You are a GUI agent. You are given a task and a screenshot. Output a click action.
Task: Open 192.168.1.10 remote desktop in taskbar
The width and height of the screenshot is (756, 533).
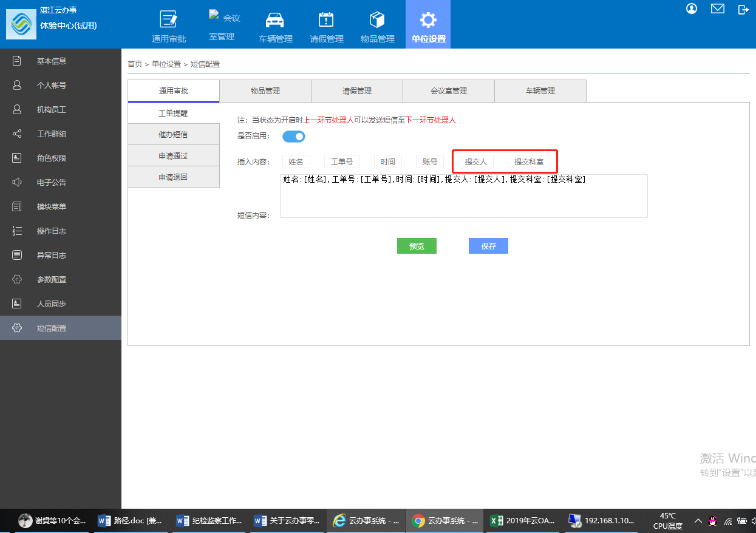click(602, 520)
